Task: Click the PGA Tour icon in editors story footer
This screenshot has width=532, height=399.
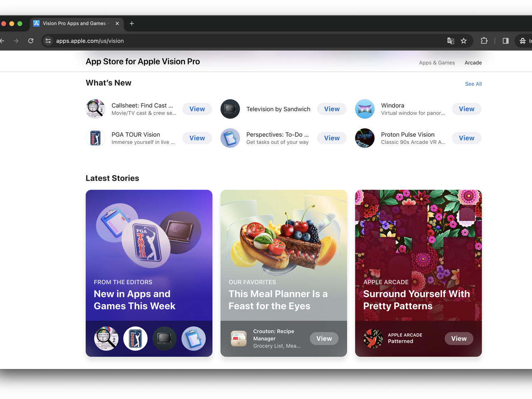Action: (x=135, y=338)
